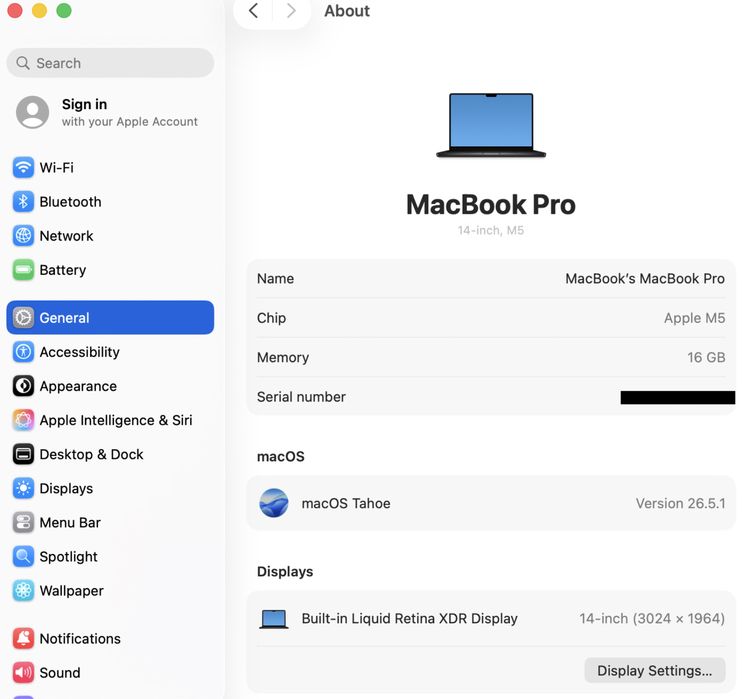Image resolution: width=743 pixels, height=699 pixels.
Task: Click Built-in Liquid Retina XDR Display text
Action: tap(409, 618)
